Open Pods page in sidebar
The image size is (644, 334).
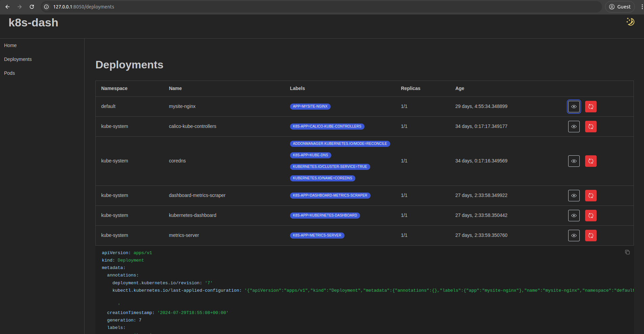pos(9,73)
